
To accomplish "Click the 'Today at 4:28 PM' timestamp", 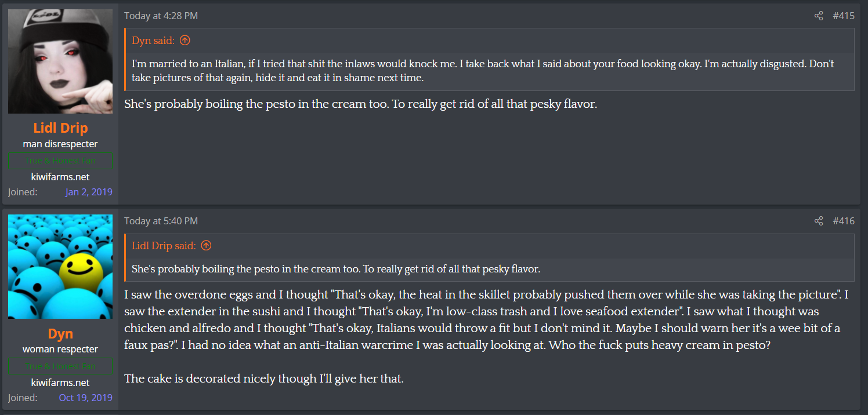I will coord(161,16).
